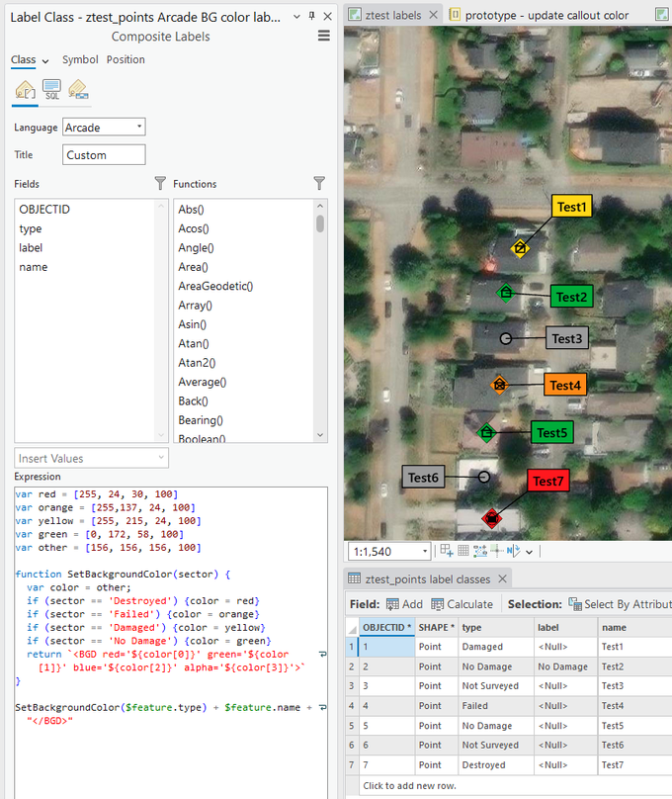
Task: Click the name column header
Action: coord(634,627)
